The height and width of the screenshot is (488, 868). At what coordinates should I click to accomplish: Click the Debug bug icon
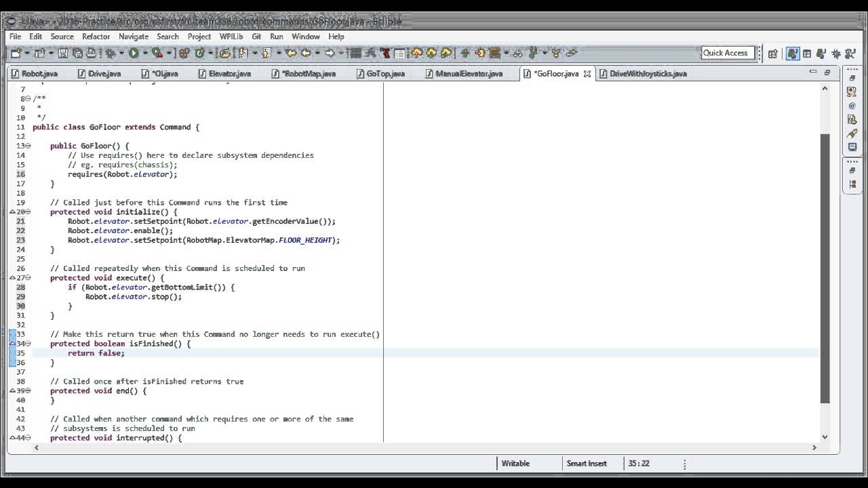click(x=110, y=53)
